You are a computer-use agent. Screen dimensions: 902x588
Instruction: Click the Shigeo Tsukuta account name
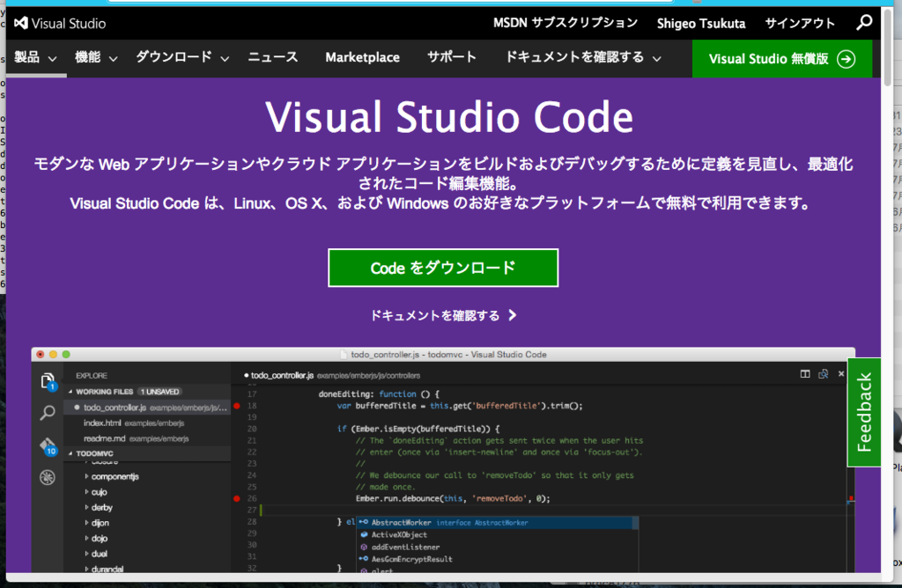click(701, 24)
